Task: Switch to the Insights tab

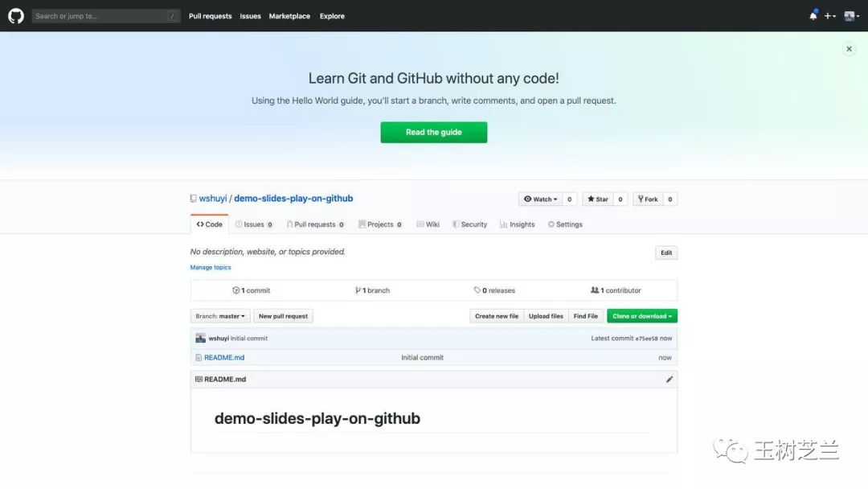Action: [x=517, y=224]
